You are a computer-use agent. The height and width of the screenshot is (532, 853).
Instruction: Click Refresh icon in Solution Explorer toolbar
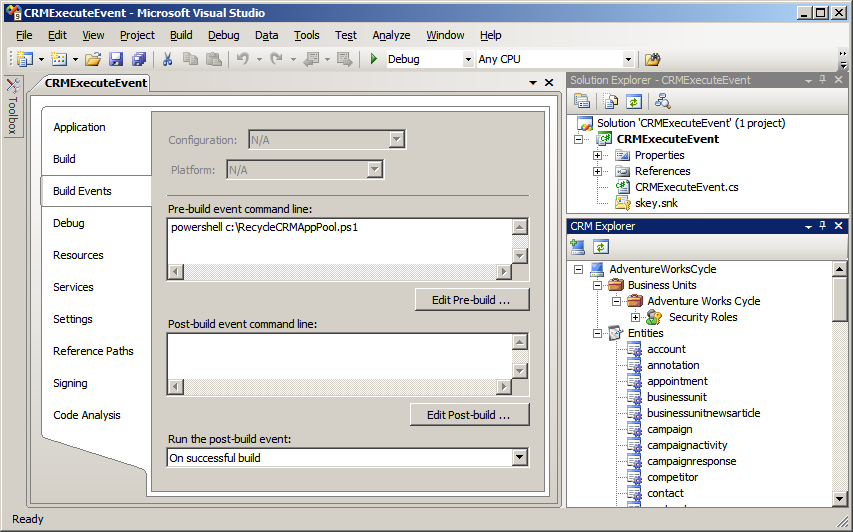click(x=634, y=101)
